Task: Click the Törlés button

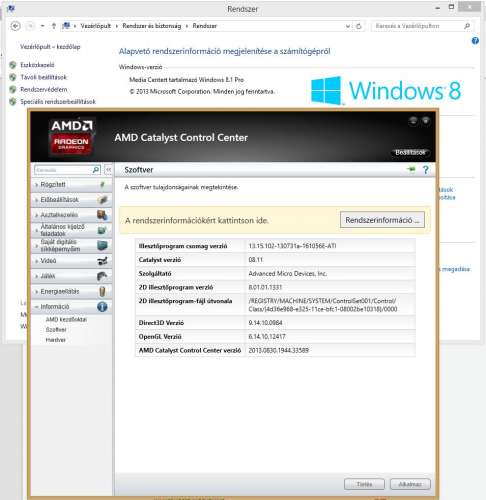Action: (x=364, y=484)
